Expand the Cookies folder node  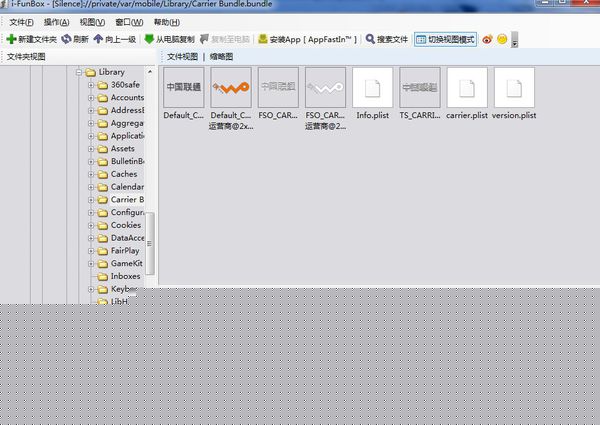click(x=91, y=225)
